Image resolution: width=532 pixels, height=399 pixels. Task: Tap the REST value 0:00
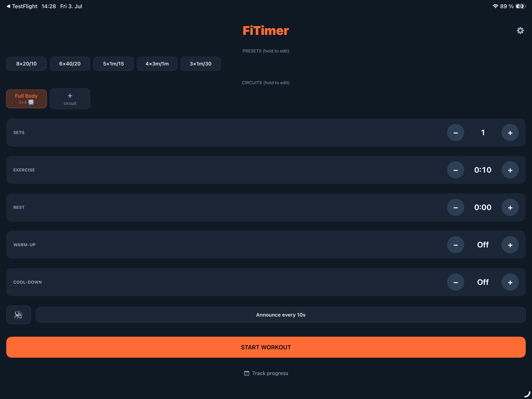483,207
